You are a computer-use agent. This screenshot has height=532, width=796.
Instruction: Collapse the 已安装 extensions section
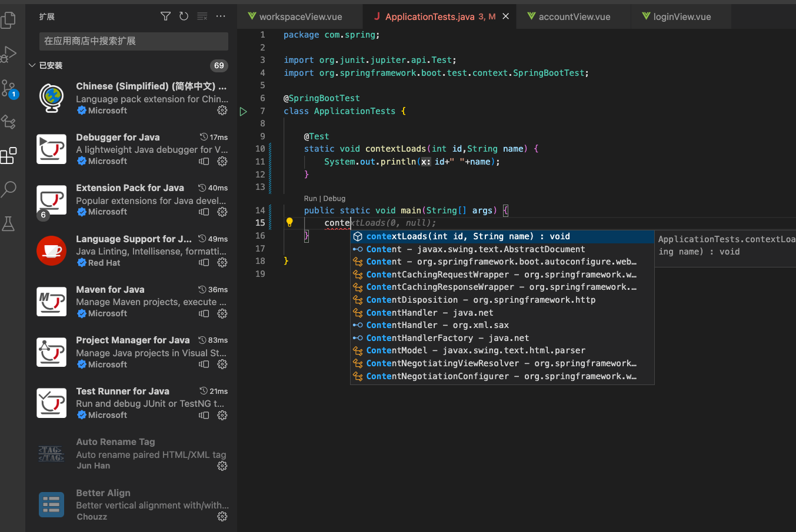[32, 65]
